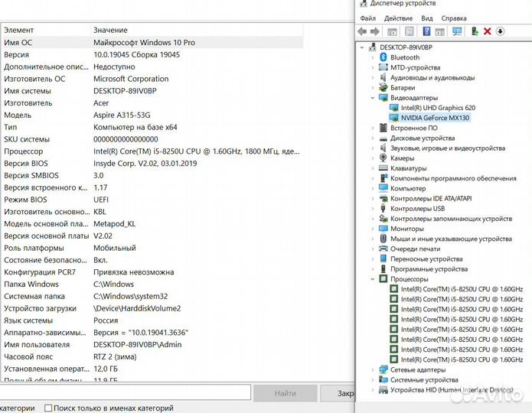The image size is (532, 413).
Task: Select the 12,0 ГБ installed memory value
Action: click(x=106, y=369)
